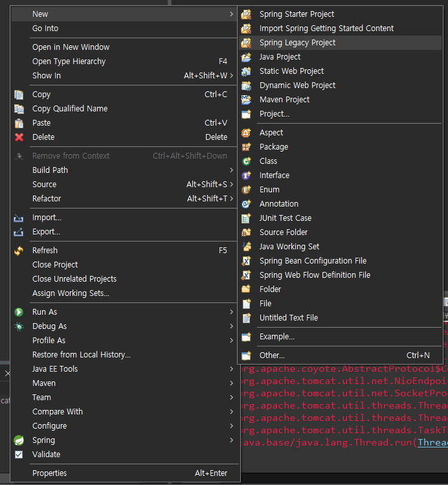
Task: Click the Java Project icon
Action: click(246, 57)
